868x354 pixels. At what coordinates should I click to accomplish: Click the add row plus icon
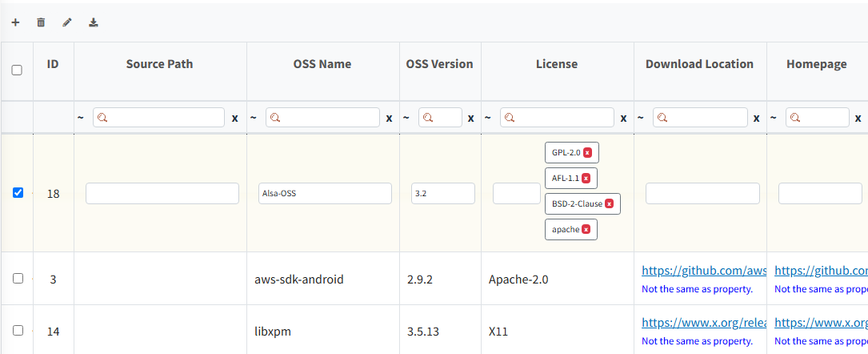[x=15, y=22]
